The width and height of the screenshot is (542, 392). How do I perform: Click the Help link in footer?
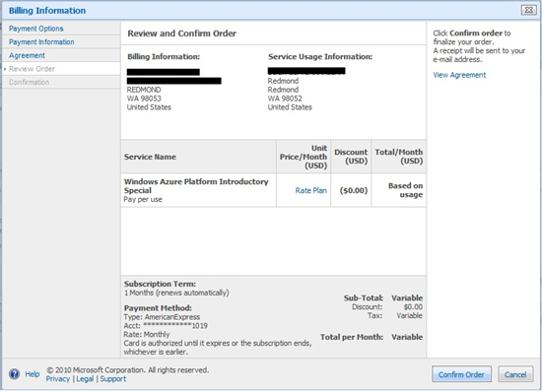33,374
